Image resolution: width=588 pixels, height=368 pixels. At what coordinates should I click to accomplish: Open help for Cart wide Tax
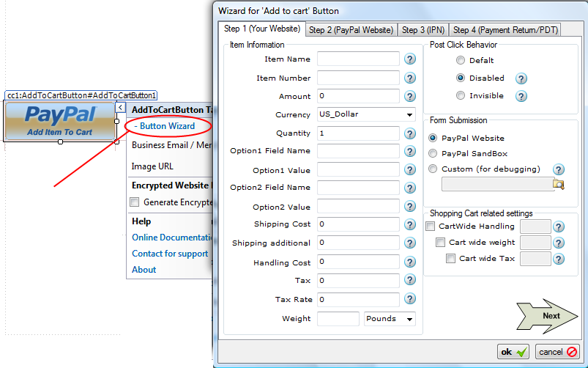pyautogui.click(x=559, y=259)
